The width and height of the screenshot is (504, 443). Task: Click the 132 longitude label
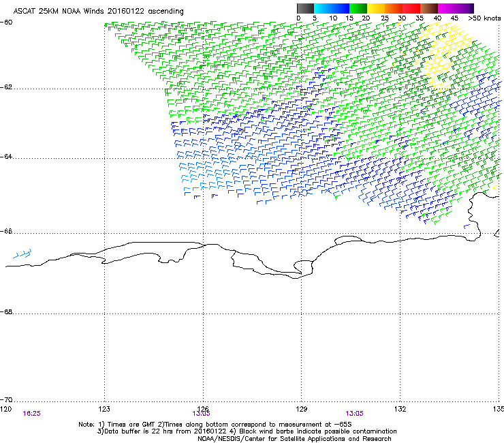[400, 409]
